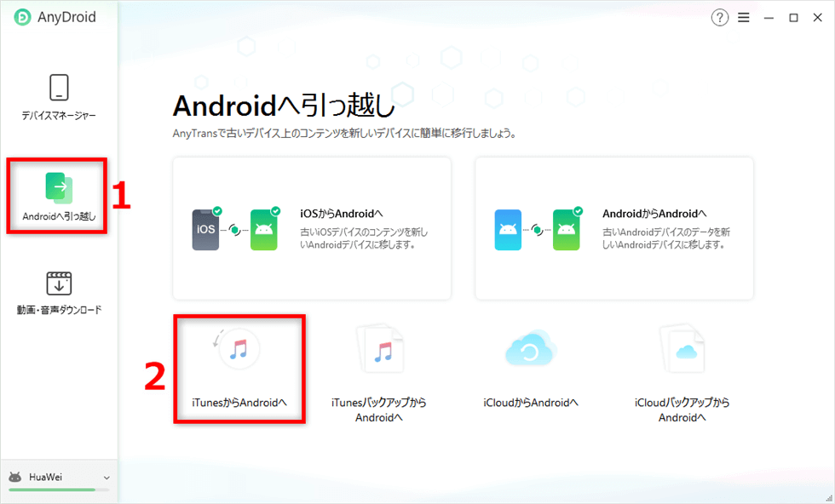Click the iTunesからAndroidへ music icon

click(x=238, y=348)
